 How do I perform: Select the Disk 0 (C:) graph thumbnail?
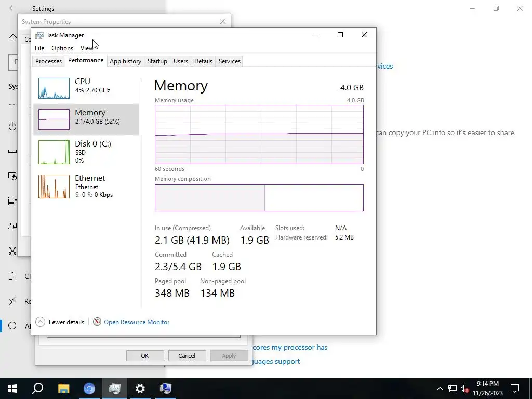[x=54, y=152]
